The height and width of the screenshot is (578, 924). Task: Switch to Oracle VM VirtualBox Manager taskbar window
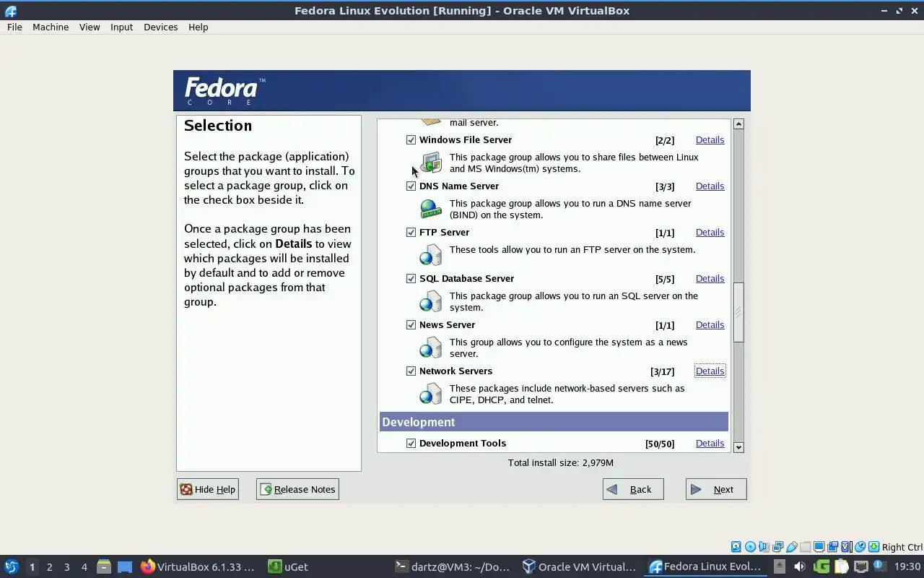point(580,567)
